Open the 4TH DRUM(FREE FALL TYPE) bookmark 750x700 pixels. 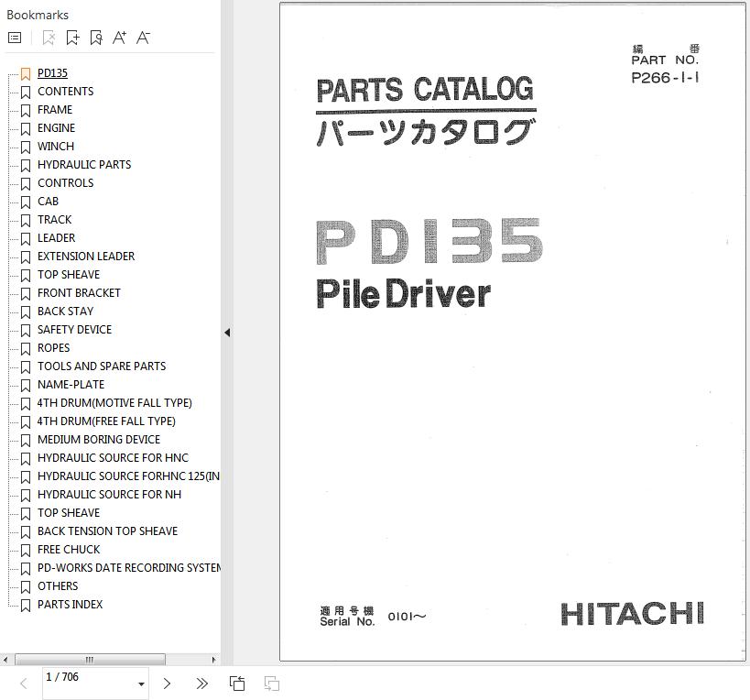click(x=106, y=421)
